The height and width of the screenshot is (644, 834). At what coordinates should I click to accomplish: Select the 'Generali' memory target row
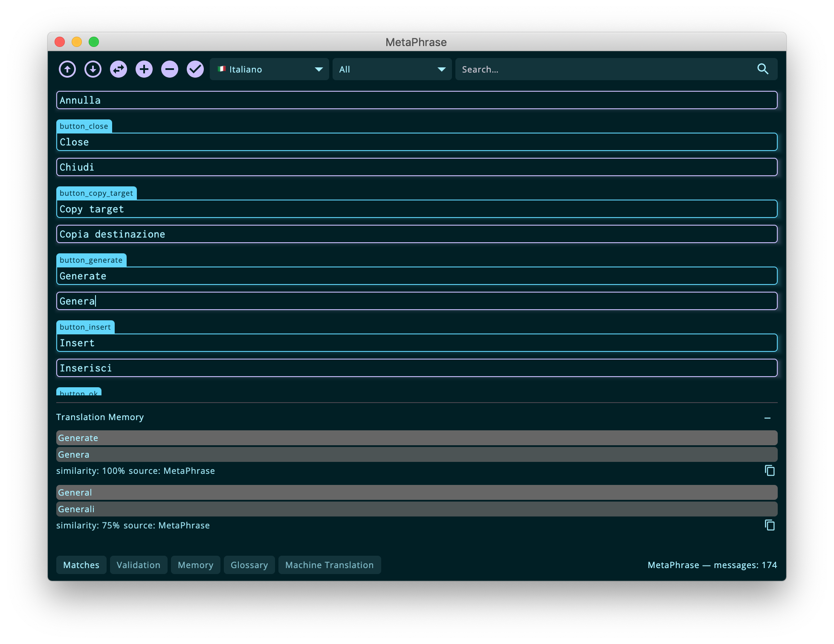[417, 509]
